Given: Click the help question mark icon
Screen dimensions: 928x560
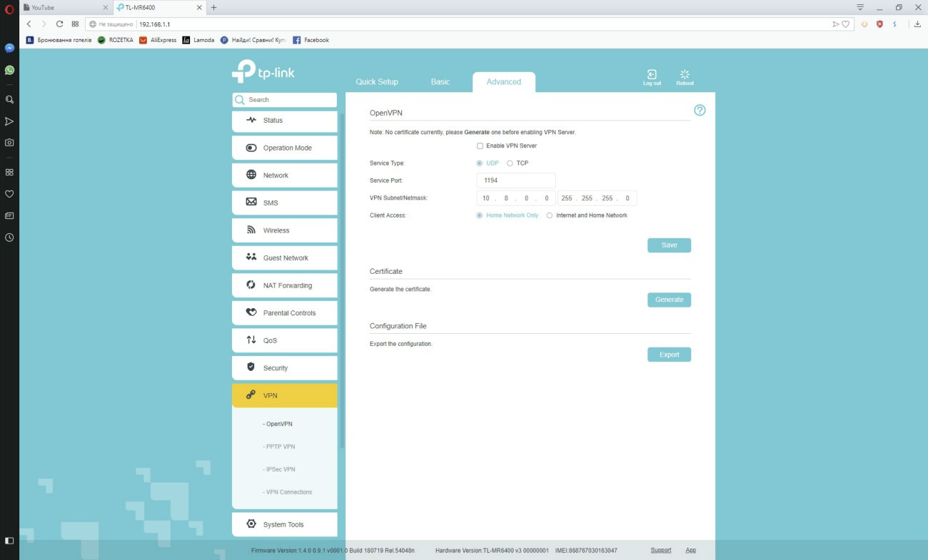Looking at the screenshot, I should pyautogui.click(x=700, y=111).
